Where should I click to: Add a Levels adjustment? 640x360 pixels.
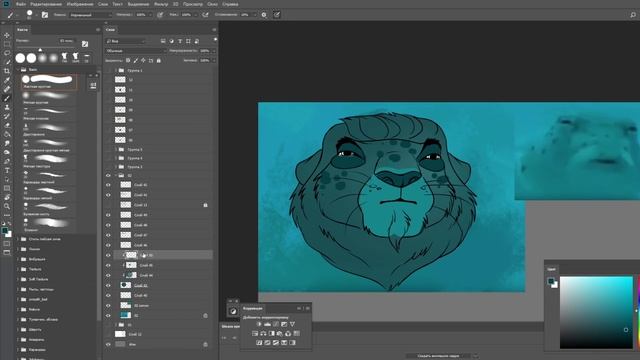tap(267, 324)
